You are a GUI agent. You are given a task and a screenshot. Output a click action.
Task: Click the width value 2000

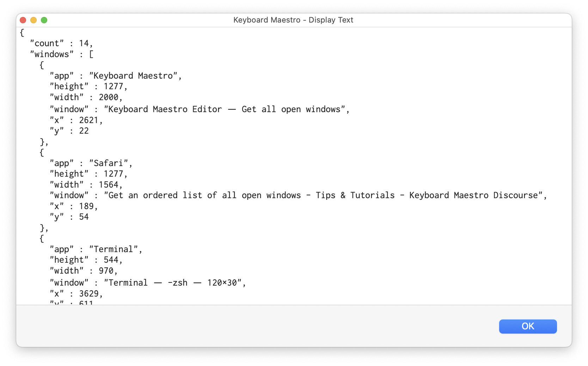[109, 97]
